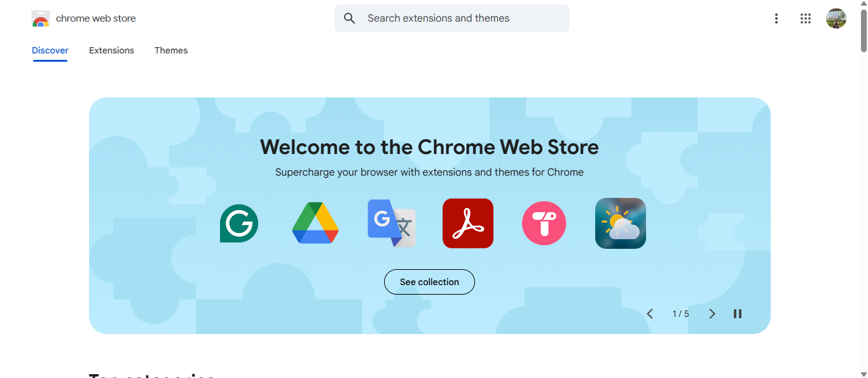The image size is (868, 378).
Task: Select the Discover tab link
Action: 50,50
